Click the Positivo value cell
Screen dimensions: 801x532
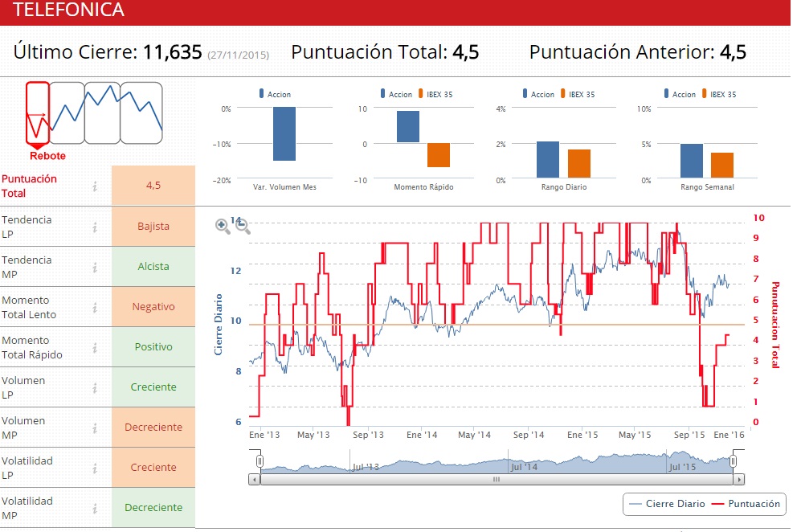click(x=153, y=347)
